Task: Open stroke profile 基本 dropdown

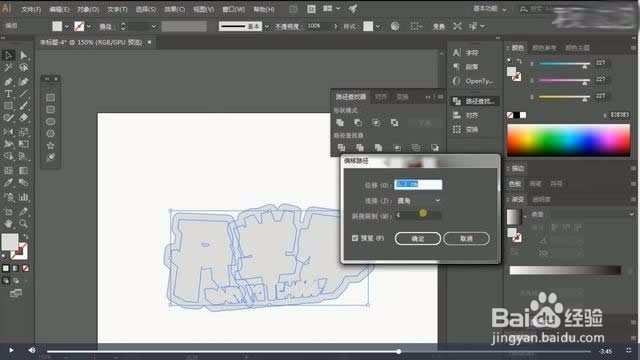Action: tap(267, 27)
